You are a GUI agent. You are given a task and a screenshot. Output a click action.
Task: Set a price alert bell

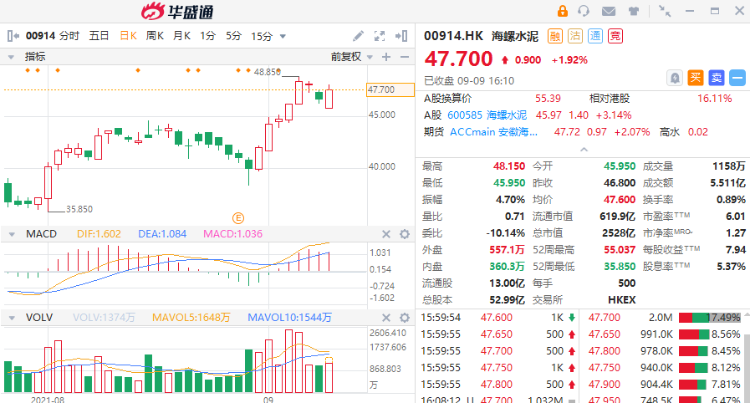(x=674, y=77)
